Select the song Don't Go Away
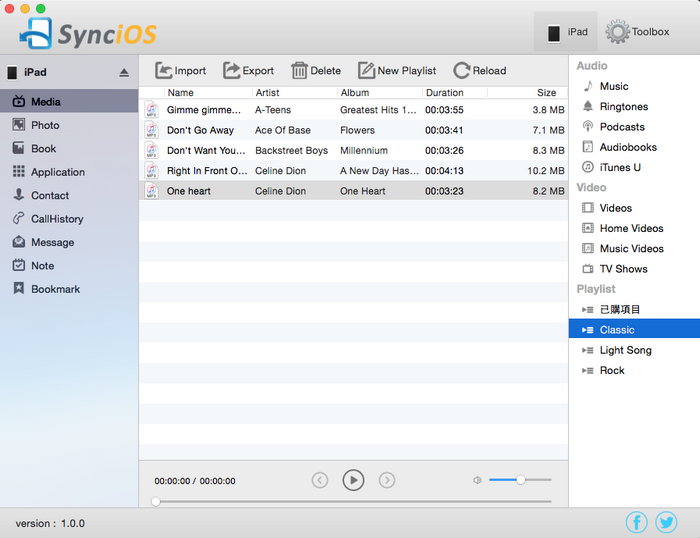The width and height of the screenshot is (700, 538). (353, 130)
